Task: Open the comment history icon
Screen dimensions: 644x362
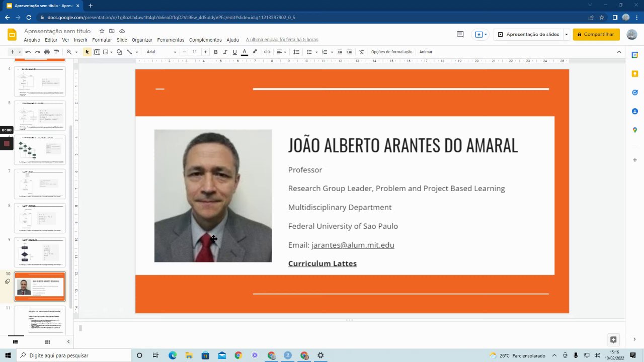Action: (460, 34)
